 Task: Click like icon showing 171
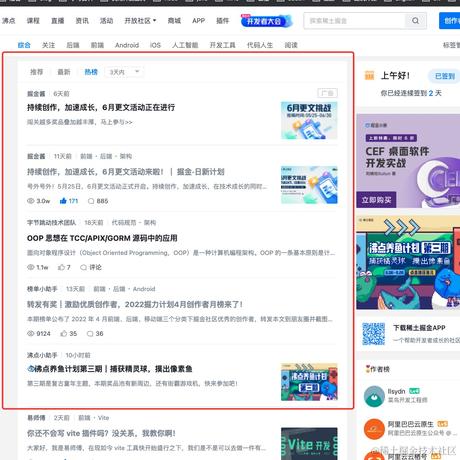click(63, 201)
